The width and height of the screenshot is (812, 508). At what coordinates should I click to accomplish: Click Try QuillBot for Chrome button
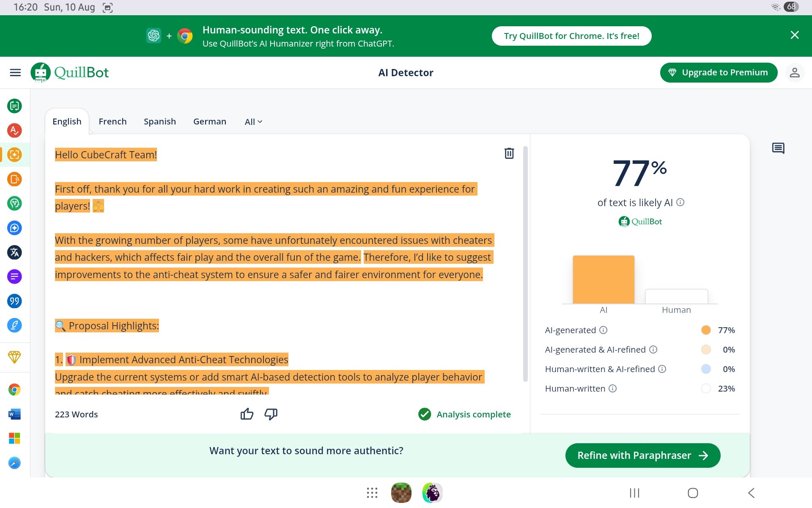point(571,36)
